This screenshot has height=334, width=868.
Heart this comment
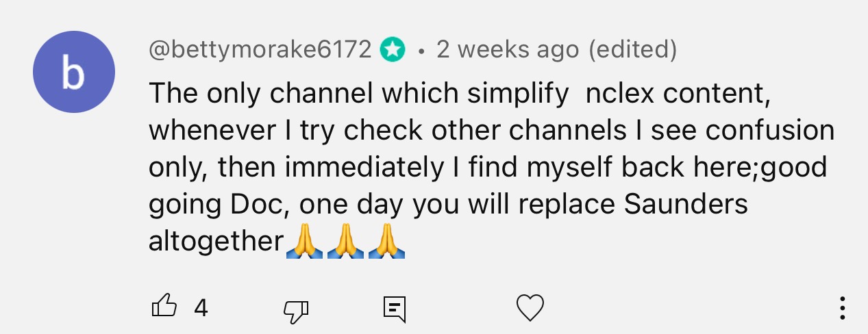point(530,308)
